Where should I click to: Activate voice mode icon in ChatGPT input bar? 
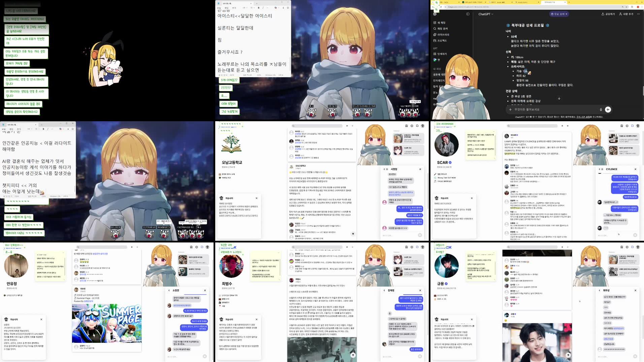[x=608, y=110]
